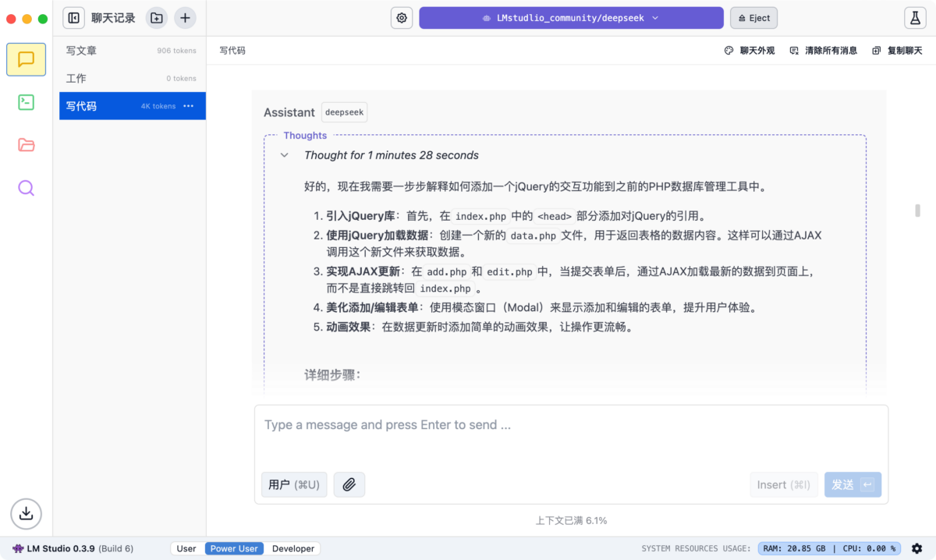Start a new chat with plus icon
Screen dimensions: 936x560
[185, 18]
